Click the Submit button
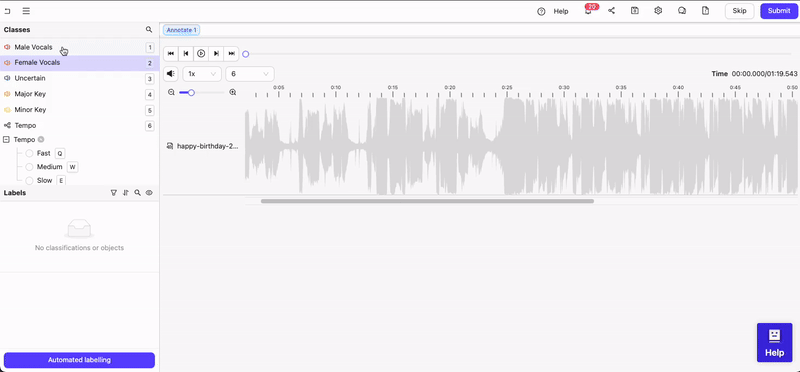Viewport: 800px width, 372px height. coord(779,11)
